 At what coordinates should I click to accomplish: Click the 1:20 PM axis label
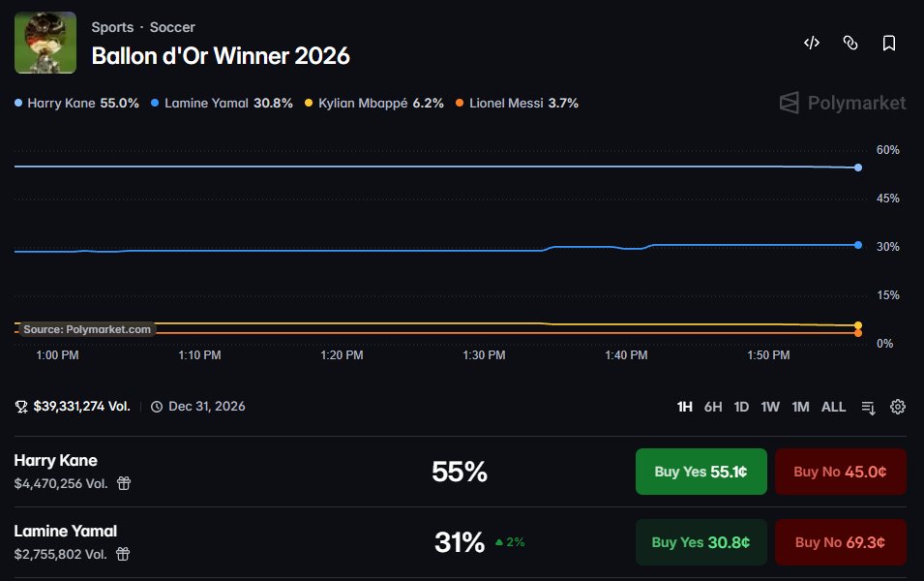coord(342,355)
